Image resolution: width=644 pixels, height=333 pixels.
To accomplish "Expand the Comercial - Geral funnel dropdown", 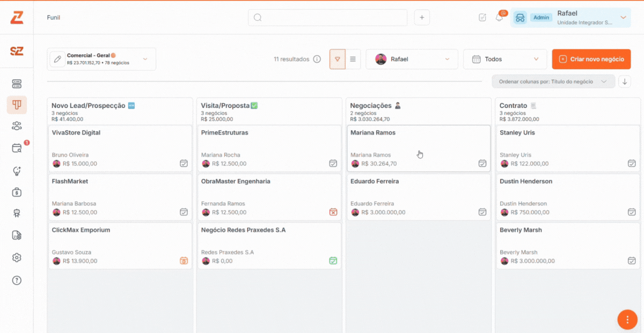I will pyautogui.click(x=145, y=59).
